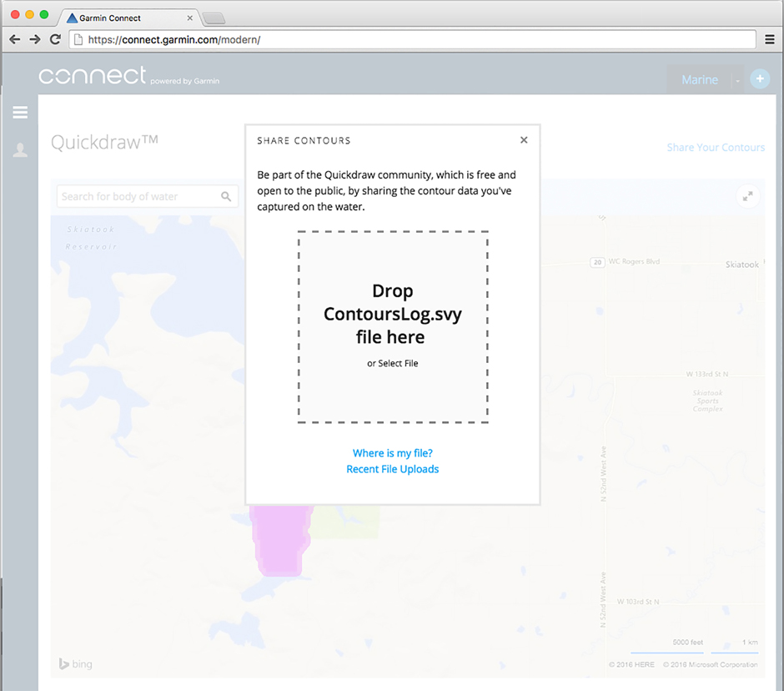The height and width of the screenshot is (691, 784).
Task: Click the Skiatook Reservoir map label
Action: coord(91,238)
